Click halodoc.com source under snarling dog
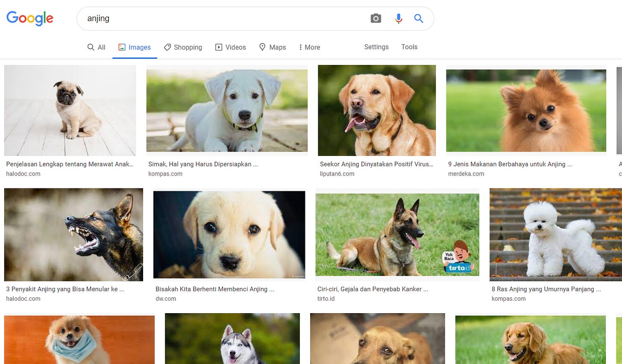622x364 pixels. 23,299
